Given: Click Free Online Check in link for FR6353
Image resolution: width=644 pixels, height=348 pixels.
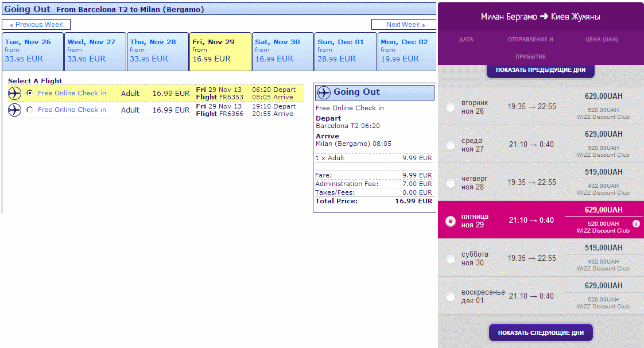Looking at the screenshot, I should [72, 93].
